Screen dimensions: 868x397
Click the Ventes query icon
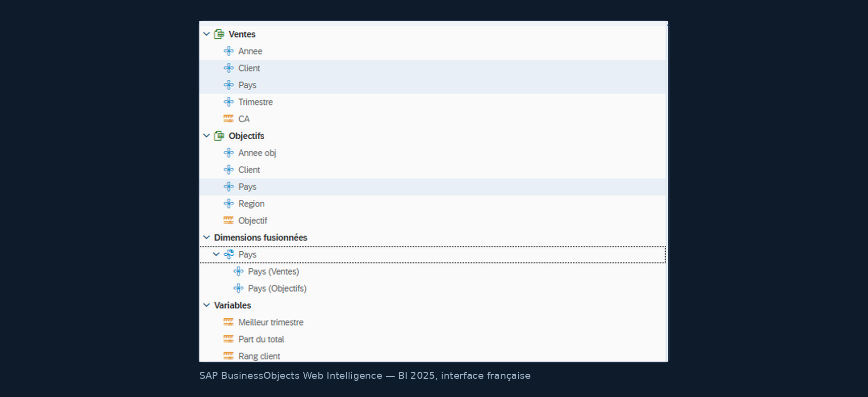pos(219,34)
